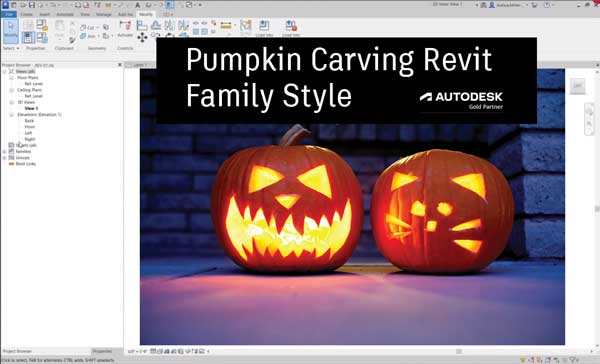Collapse the Elevations (Elevation 1) node
Screen dimensions: 600x364
coord(11,114)
